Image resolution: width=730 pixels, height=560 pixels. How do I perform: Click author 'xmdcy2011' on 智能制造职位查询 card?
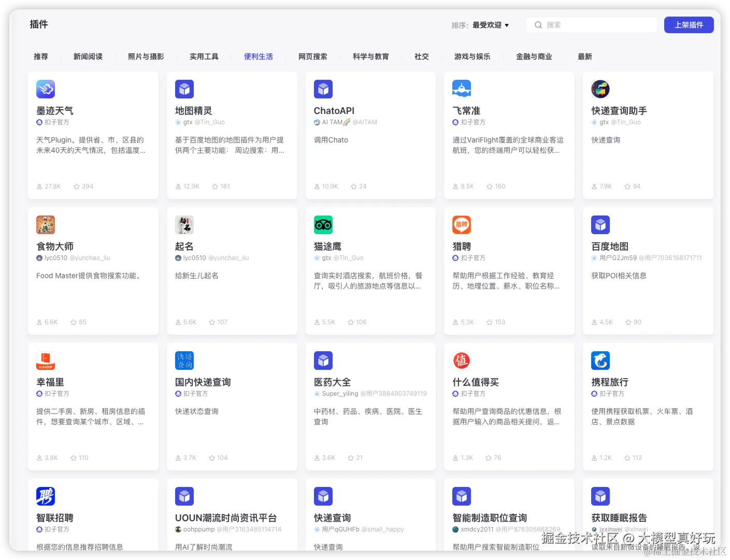coord(477,529)
